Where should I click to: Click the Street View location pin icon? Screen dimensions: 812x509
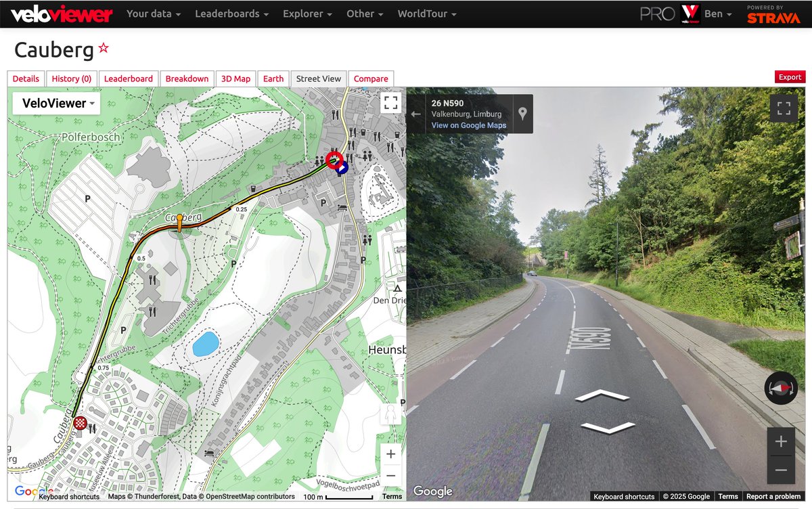click(522, 114)
